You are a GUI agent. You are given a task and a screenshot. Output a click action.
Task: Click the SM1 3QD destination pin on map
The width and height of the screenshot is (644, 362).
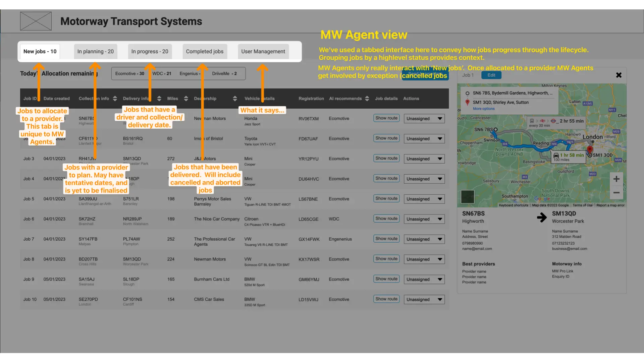pos(590,150)
